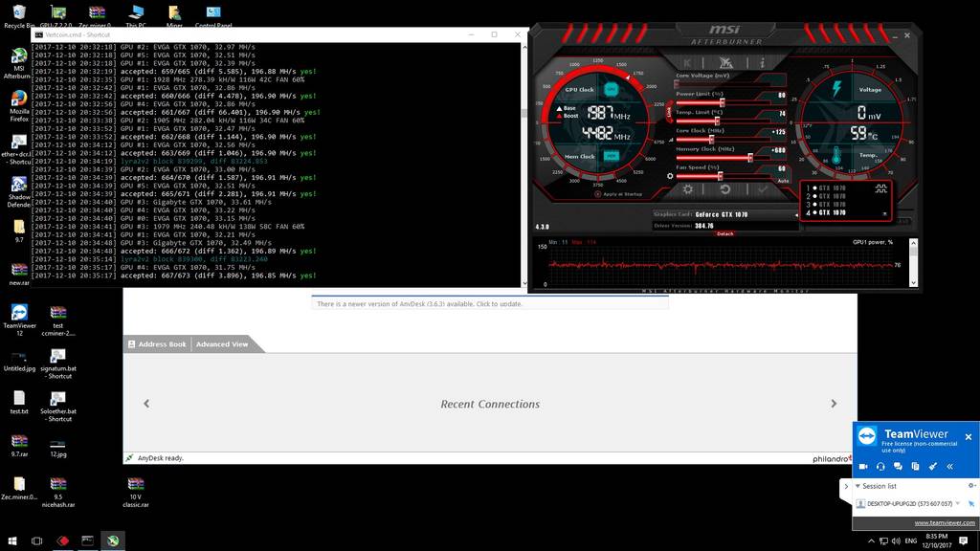Select GPU 4 GTX 1070 radio

814,212
